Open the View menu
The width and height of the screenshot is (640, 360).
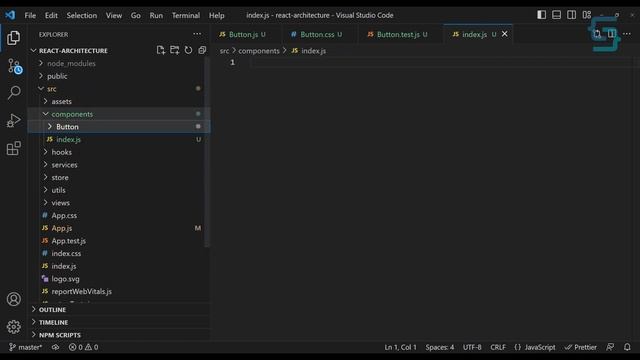114,16
